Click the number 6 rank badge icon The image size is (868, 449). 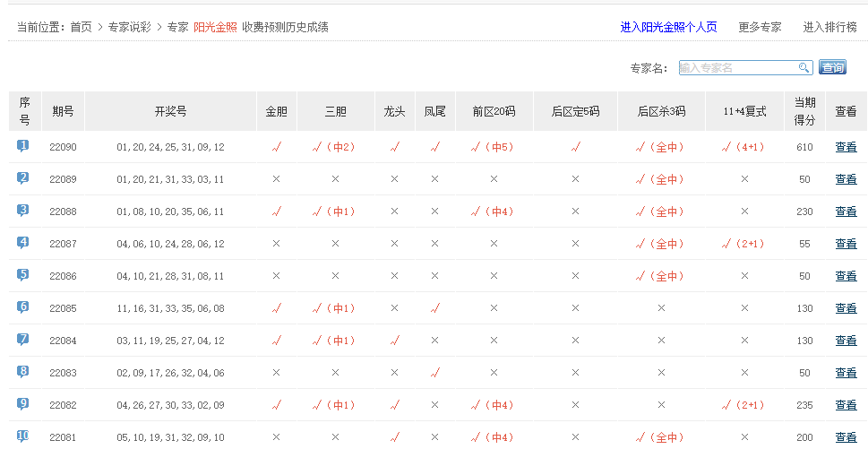[23, 307]
